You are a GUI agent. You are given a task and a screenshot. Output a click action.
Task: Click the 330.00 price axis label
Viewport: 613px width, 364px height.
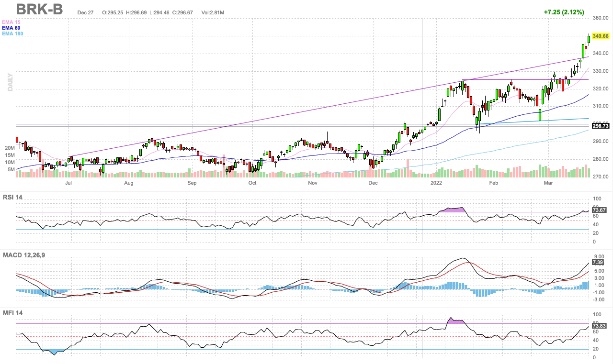(601, 71)
